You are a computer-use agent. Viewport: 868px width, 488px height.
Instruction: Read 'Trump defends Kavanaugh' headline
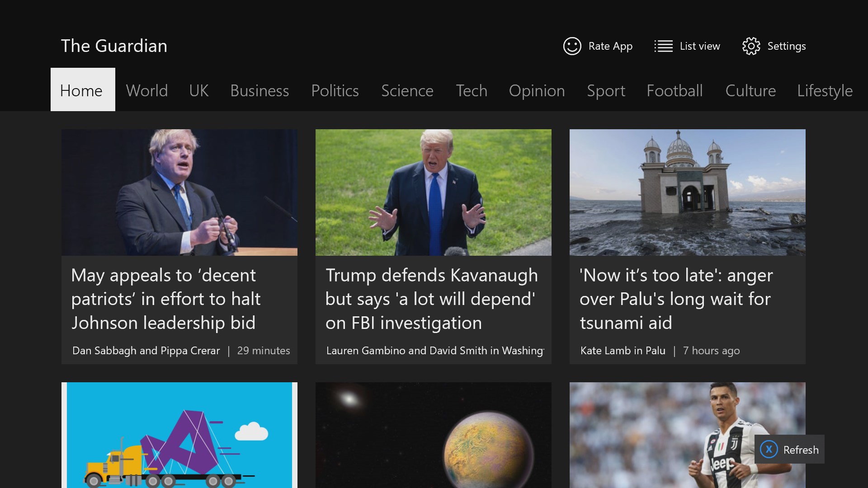coord(432,299)
